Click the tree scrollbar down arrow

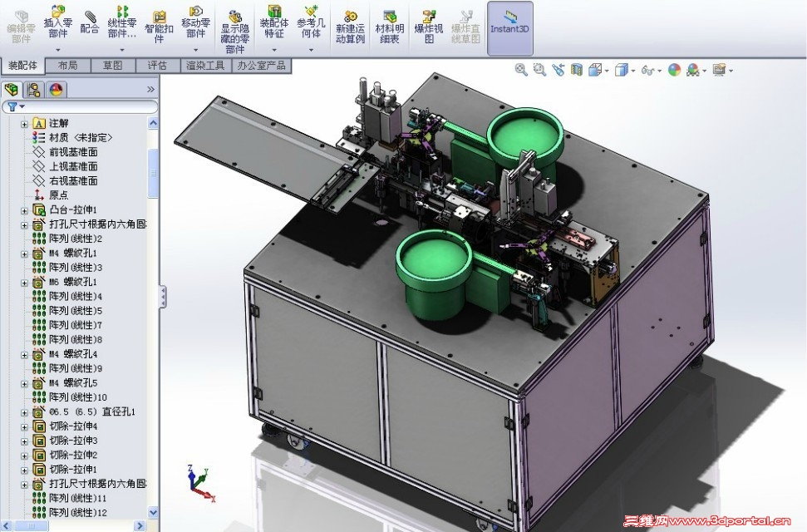[x=153, y=512]
